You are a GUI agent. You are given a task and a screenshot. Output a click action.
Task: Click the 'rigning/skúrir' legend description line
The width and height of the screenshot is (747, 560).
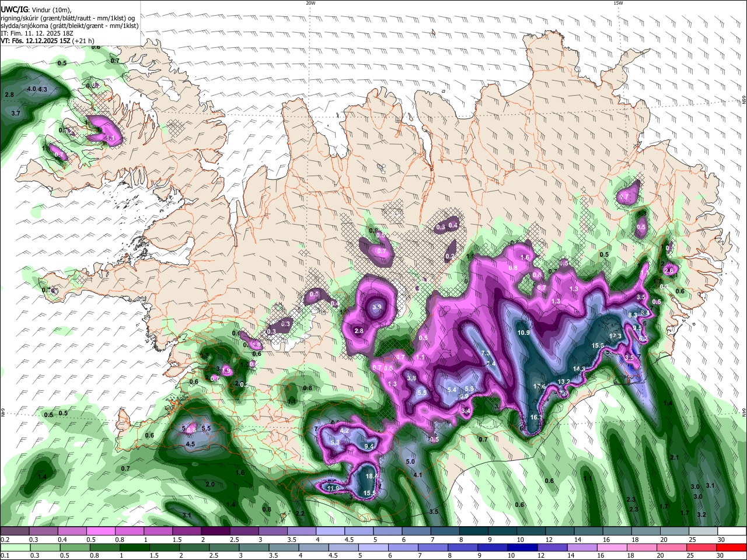click(67, 17)
